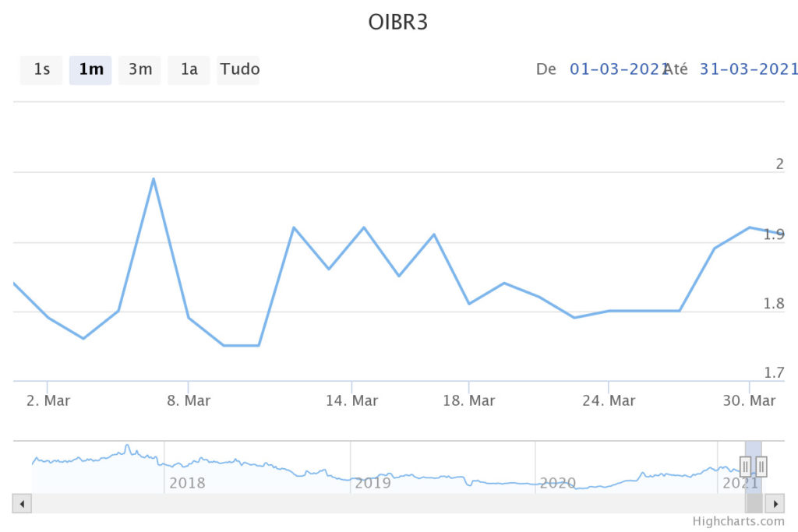Select the 1s range button
This screenshot has height=532, width=798.
pyautogui.click(x=41, y=69)
